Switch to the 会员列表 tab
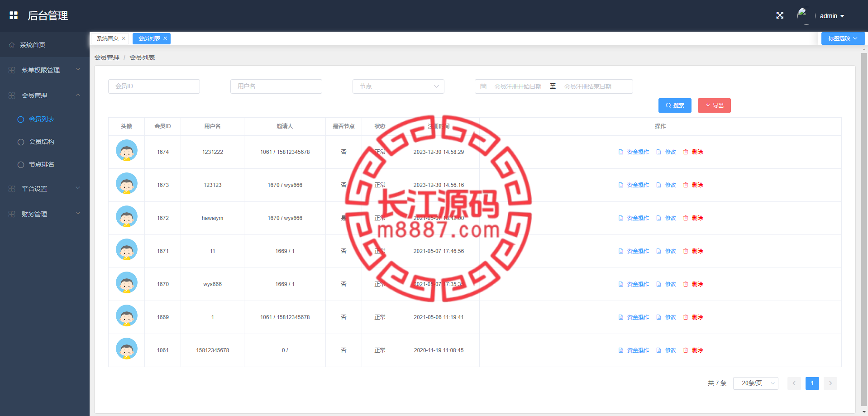868x416 pixels. click(x=149, y=38)
